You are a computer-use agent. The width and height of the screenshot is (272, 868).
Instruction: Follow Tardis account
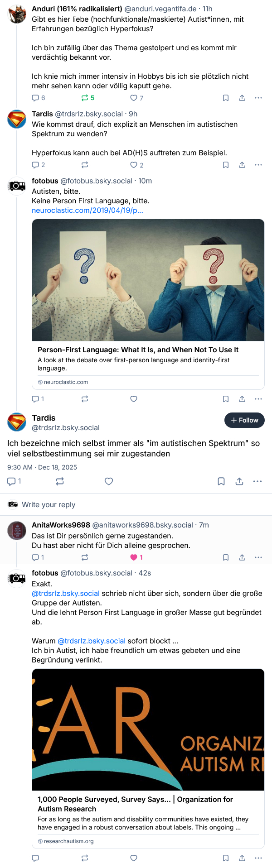tap(244, 420)
